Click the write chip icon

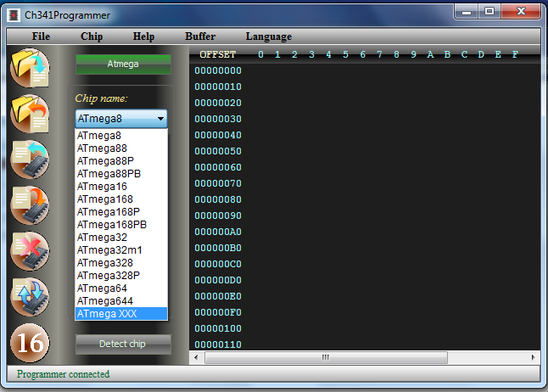pos(30,205)
